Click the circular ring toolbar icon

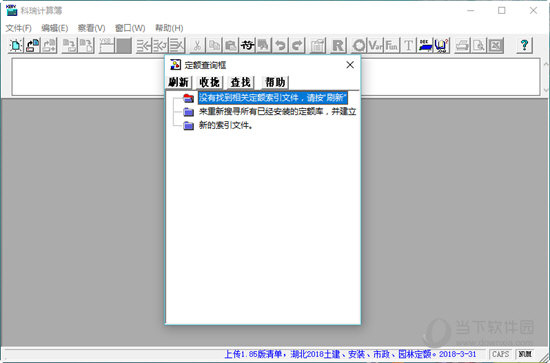pyautogui.click(x=359, y=46)
